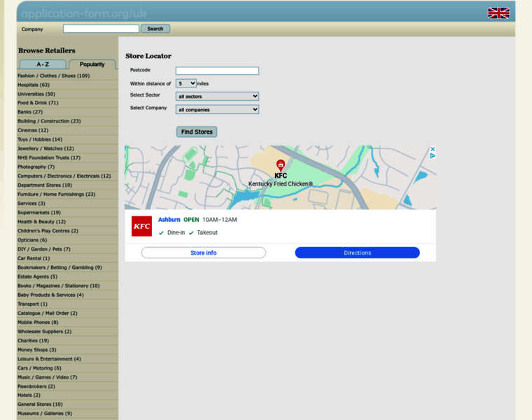The image size is (532, 420).
Task: Click the Directions button
Action: (x=357, y=253)
